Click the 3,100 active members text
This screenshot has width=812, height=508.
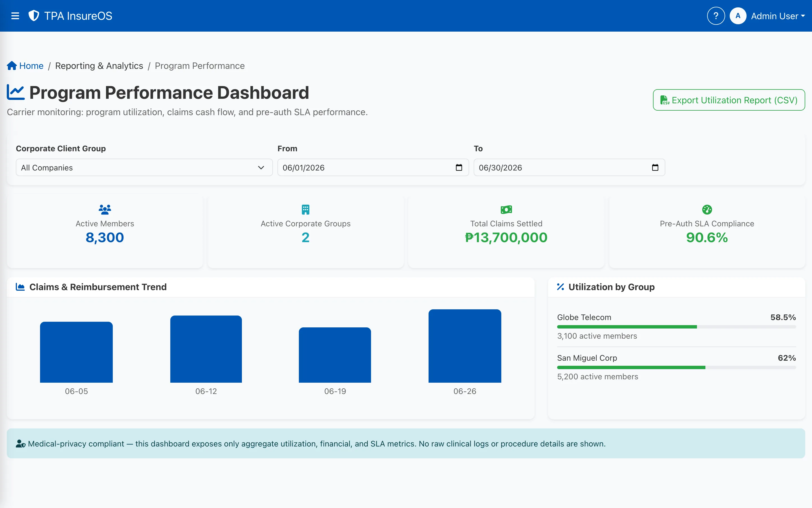[597, 336]
